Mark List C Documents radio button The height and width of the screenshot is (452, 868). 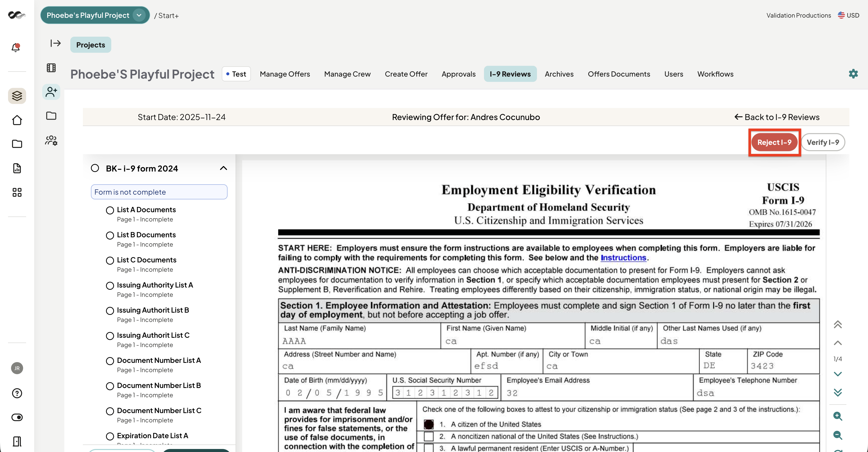pos(110,261)
